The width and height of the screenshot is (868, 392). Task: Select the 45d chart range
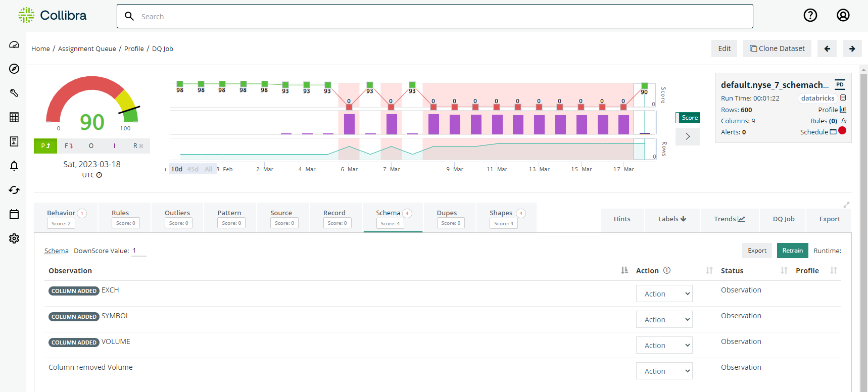[193, 169]
